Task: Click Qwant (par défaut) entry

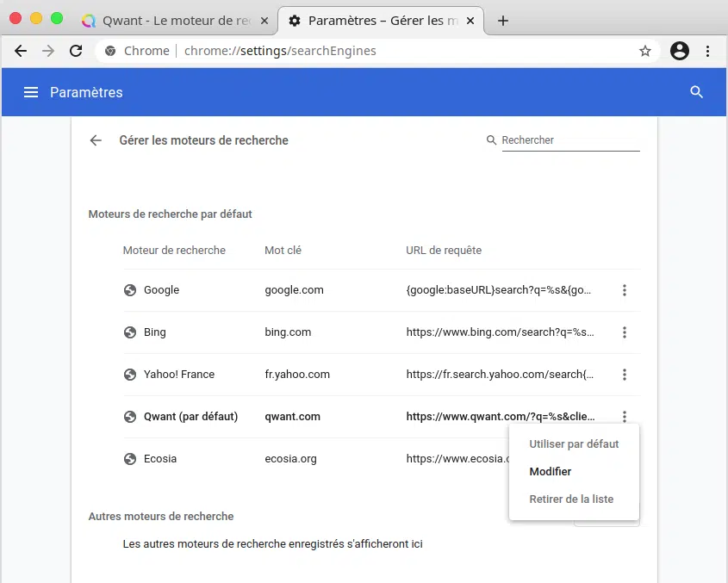Action: click(190, 417)
